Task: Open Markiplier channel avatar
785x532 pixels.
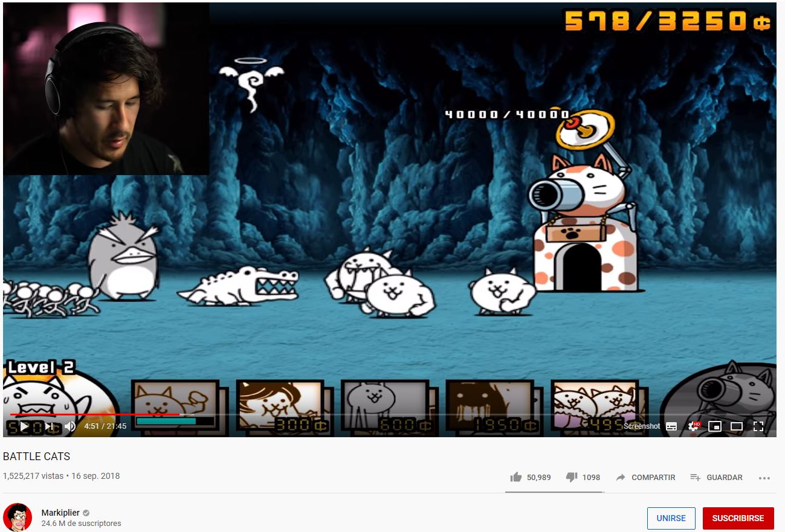Action: [18, 518]
